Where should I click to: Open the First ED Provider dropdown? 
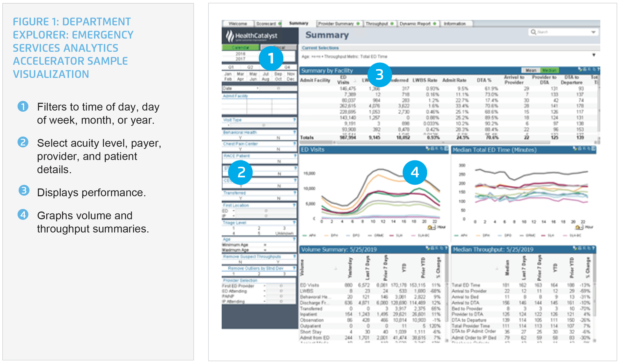(x=280, y=286)
